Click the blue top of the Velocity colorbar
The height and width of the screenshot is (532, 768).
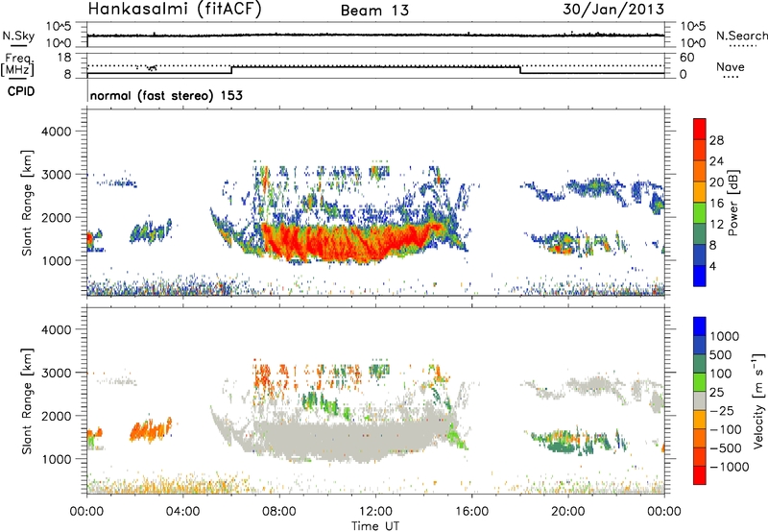(700, 326)
